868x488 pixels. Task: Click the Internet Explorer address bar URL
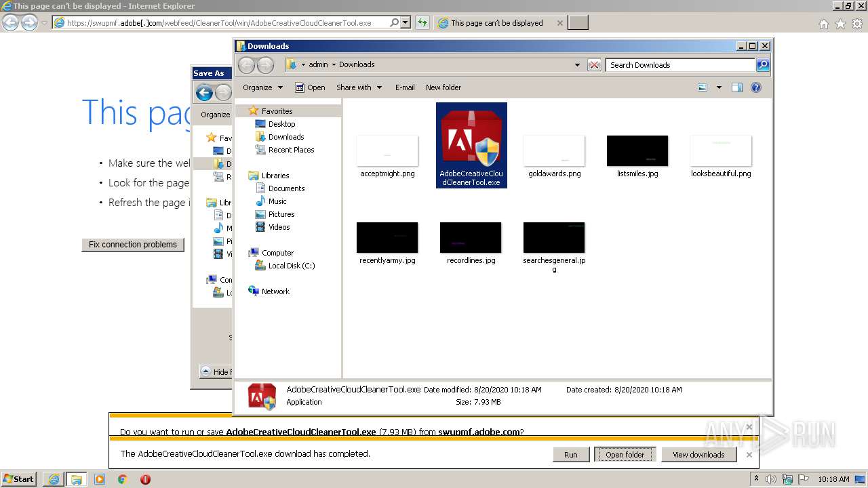click(x=219, y=23)
